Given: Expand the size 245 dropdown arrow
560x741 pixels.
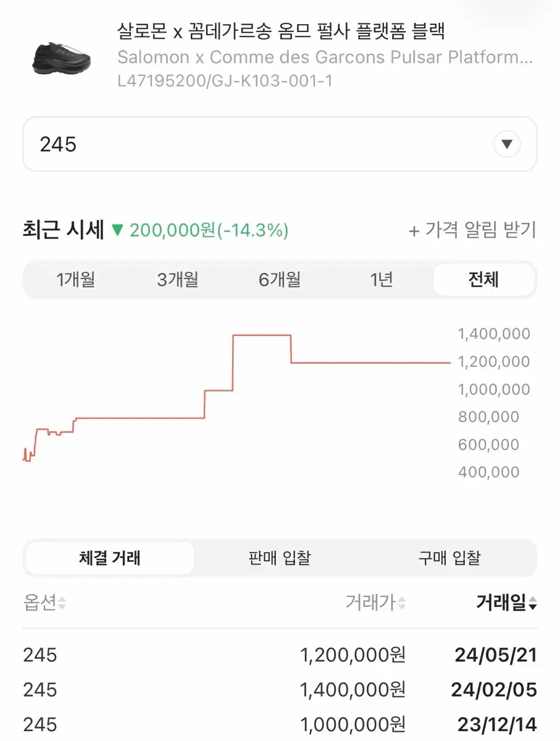Looking at the screenshot, I should coord(507,145).
